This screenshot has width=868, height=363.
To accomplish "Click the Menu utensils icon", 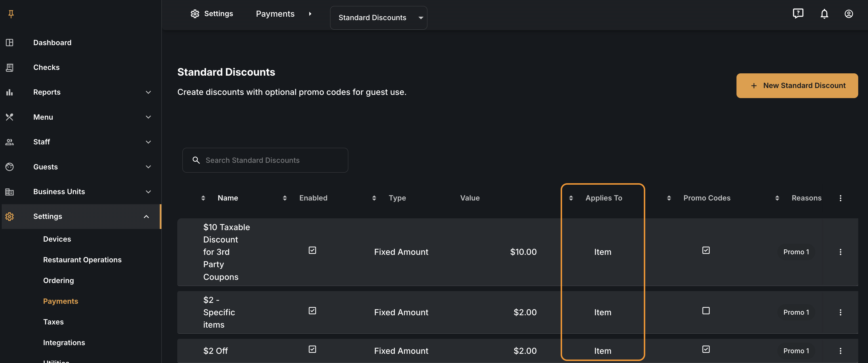I will pyautogui.click(x=9, y=117).
